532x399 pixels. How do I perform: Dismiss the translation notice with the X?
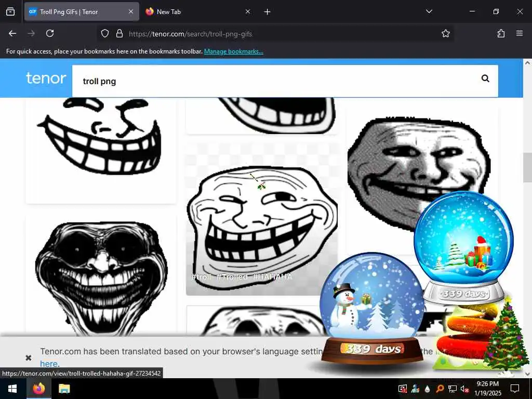click(29, 357)
